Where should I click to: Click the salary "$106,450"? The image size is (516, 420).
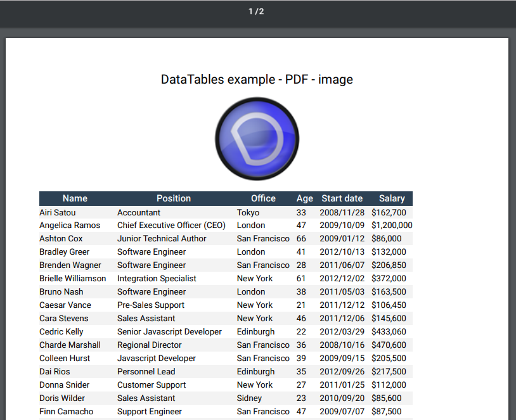pos(389,305)
